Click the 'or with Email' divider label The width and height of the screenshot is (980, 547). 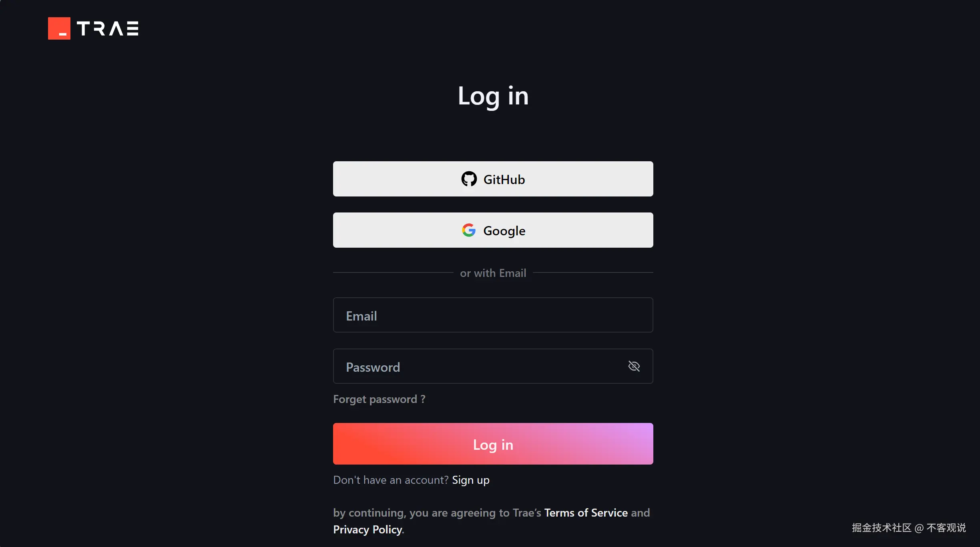pos(493,273)
